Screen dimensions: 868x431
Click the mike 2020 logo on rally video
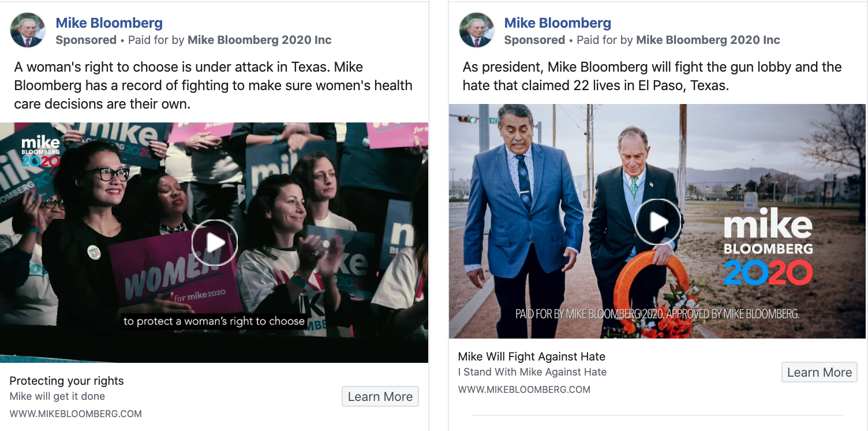tap(40, 151)
